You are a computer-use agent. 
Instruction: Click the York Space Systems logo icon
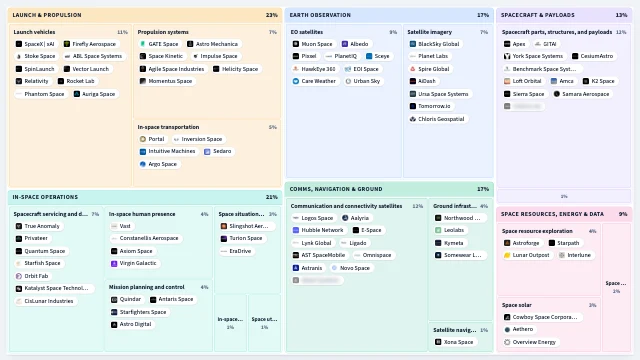[507, 56]
